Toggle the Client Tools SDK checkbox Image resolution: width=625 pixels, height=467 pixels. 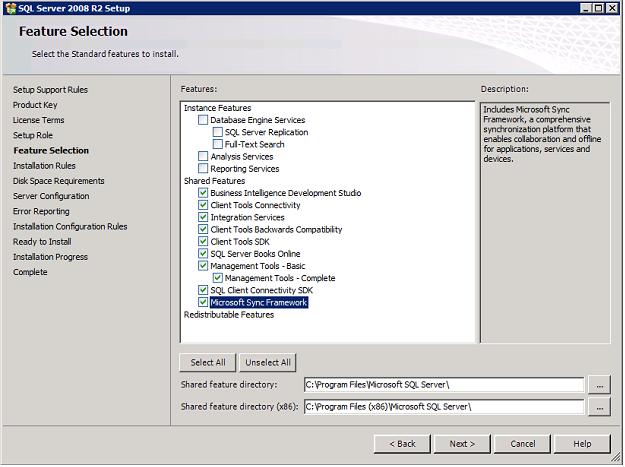click(203, 241)
